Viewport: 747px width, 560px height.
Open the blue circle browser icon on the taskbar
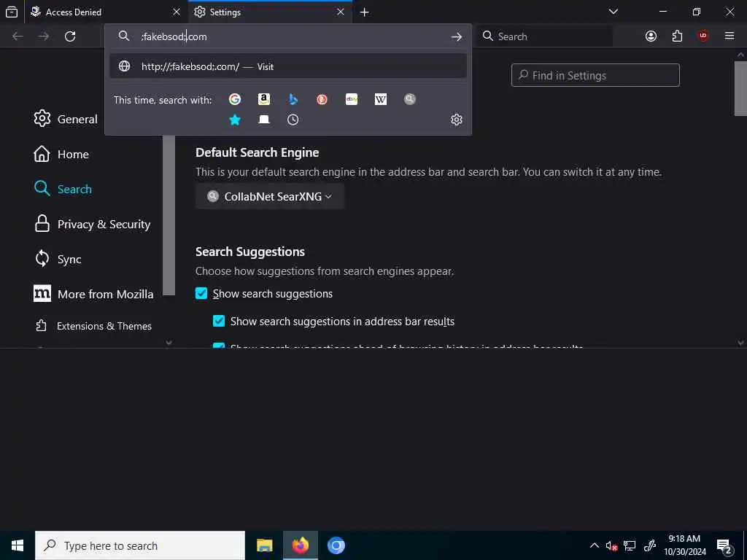(x=336, y=545)
